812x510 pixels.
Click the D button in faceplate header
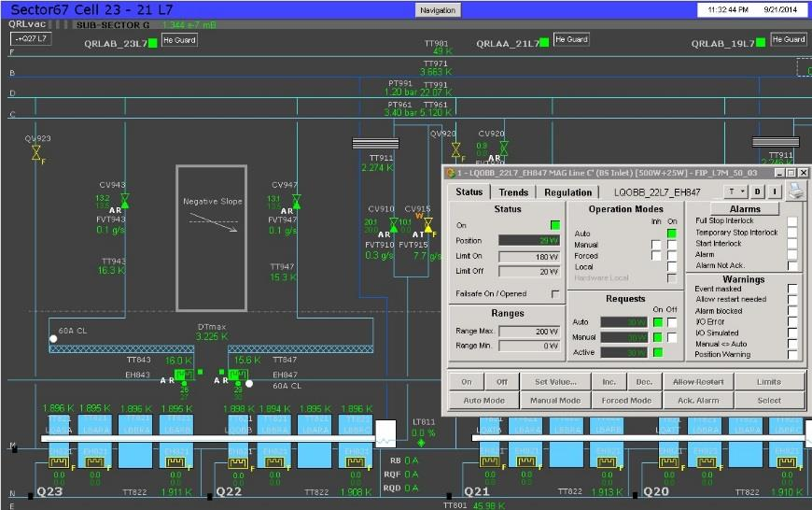pyautogui.click(x=758, y=191)
